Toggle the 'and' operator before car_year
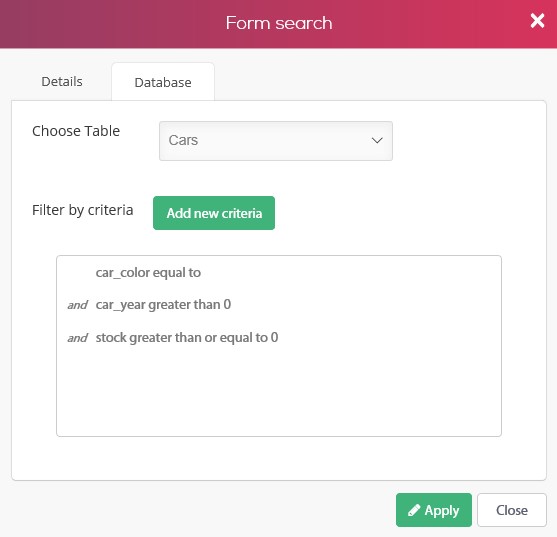The height and width of the screenshot is (537, 557). [x=77, y=305]
